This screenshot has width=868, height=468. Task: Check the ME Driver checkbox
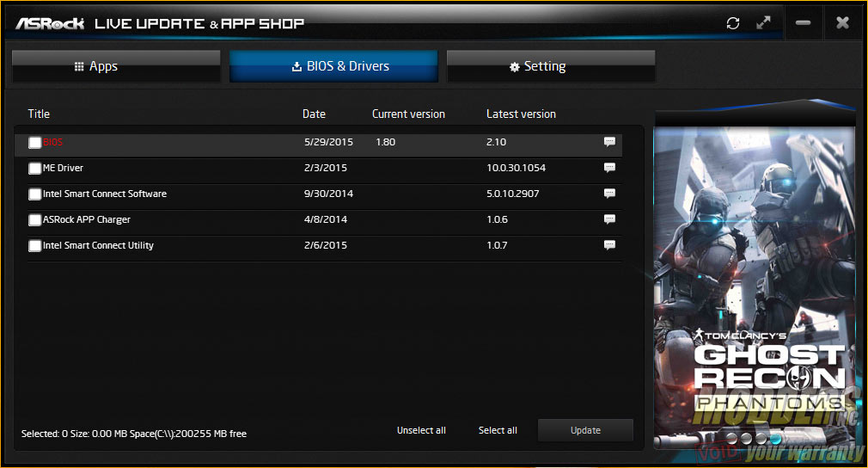click(35, 169)
